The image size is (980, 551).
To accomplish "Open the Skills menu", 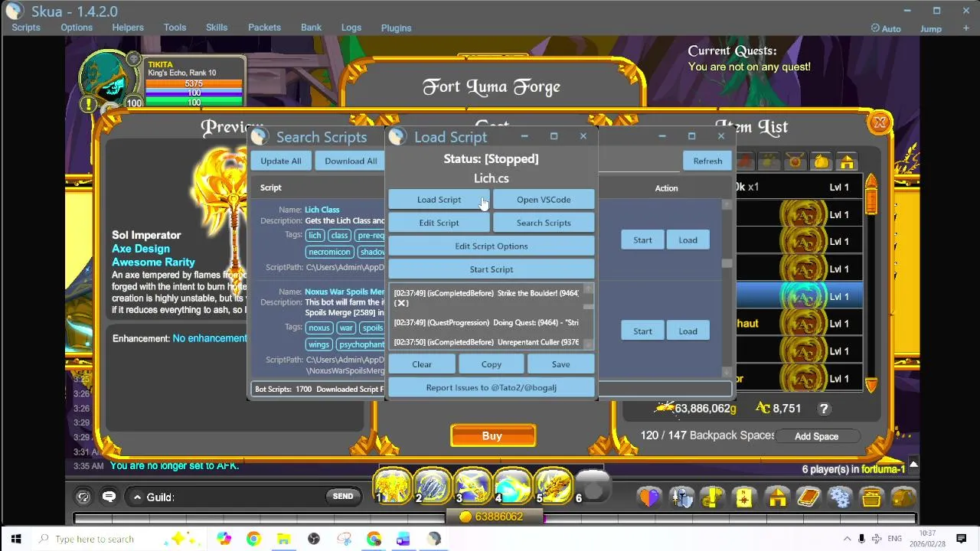I will (x=217, y=28).
